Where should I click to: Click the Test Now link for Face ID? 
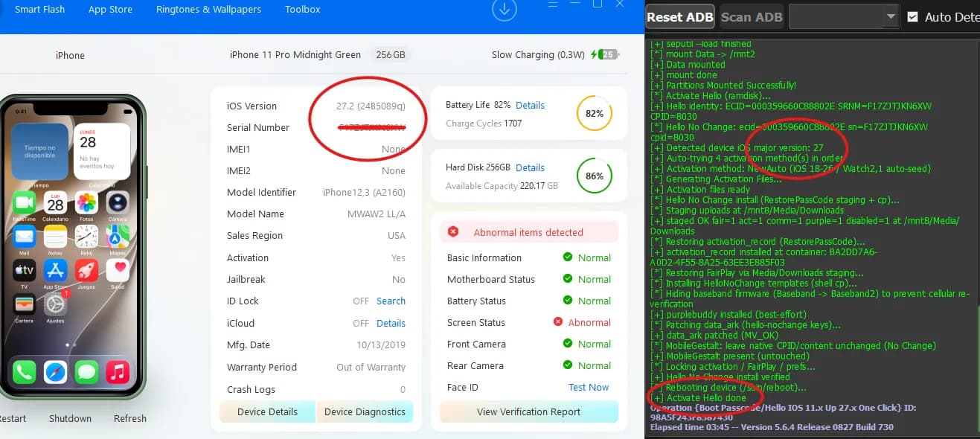pyautogui.click(x=589, y=387)
